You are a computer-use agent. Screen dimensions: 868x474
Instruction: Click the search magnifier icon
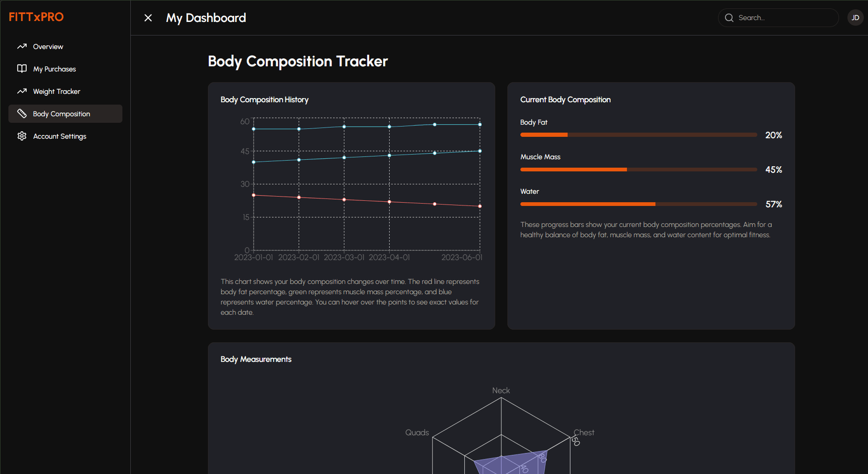[729, 17]
